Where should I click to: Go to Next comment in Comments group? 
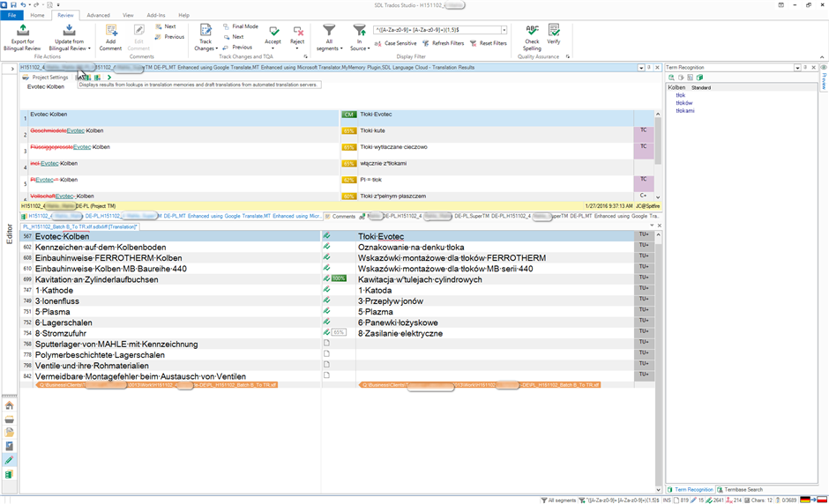[x=166, y=26]
